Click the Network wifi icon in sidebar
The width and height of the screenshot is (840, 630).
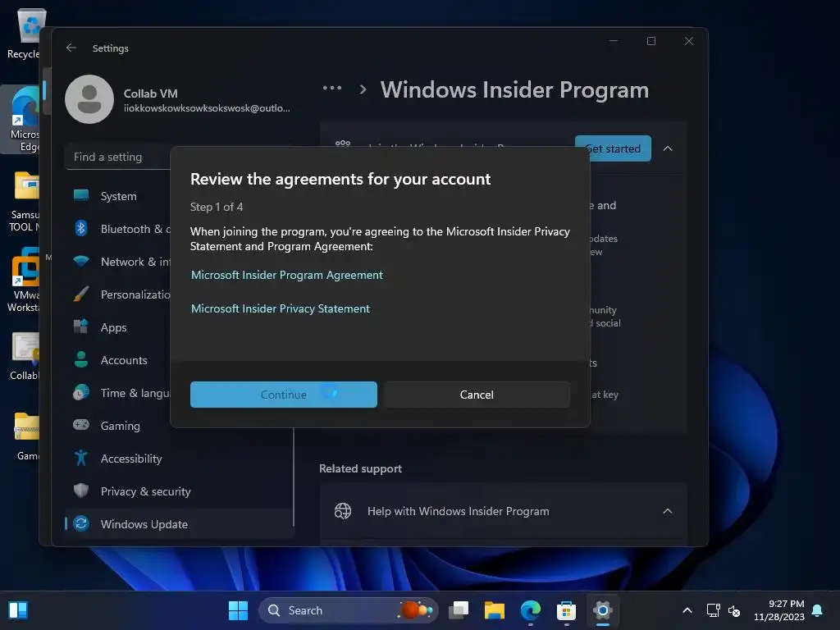pos(81,261)
